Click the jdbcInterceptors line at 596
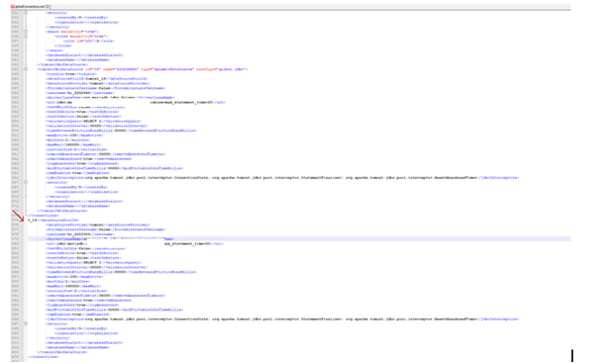 point(282,318)
